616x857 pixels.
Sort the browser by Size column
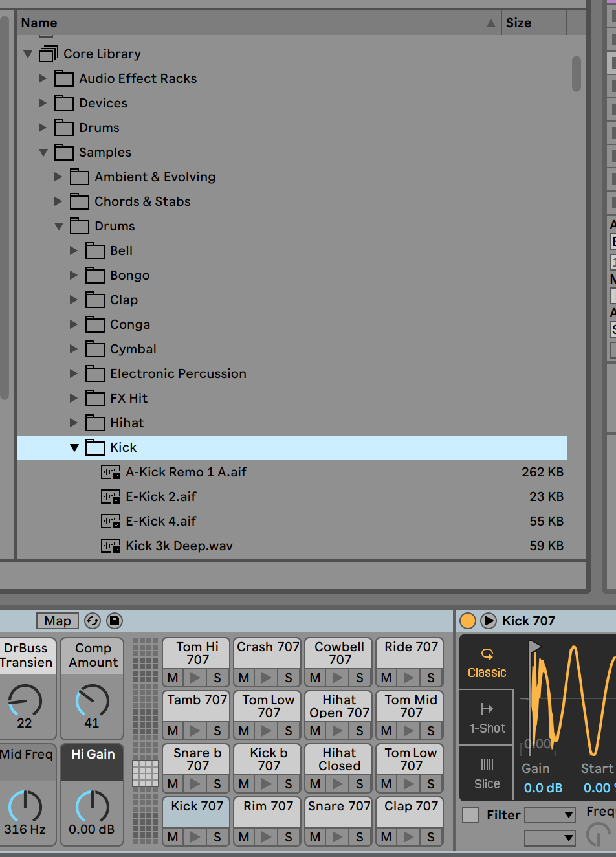pyautogui.click(x=534, y=23)
